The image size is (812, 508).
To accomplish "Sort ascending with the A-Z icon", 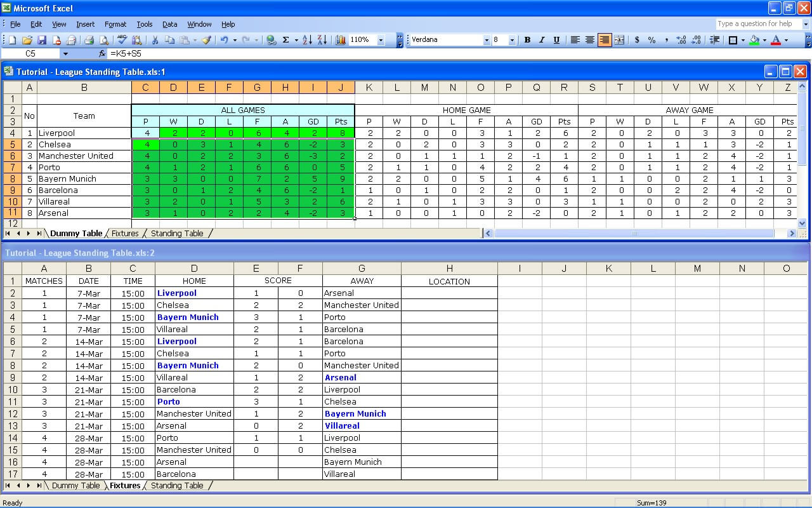I will [307, 39].
